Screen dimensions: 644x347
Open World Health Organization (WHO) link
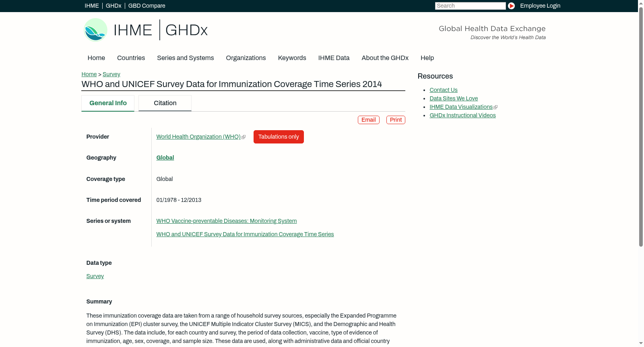pyautogui.click(x=198, y=137)
